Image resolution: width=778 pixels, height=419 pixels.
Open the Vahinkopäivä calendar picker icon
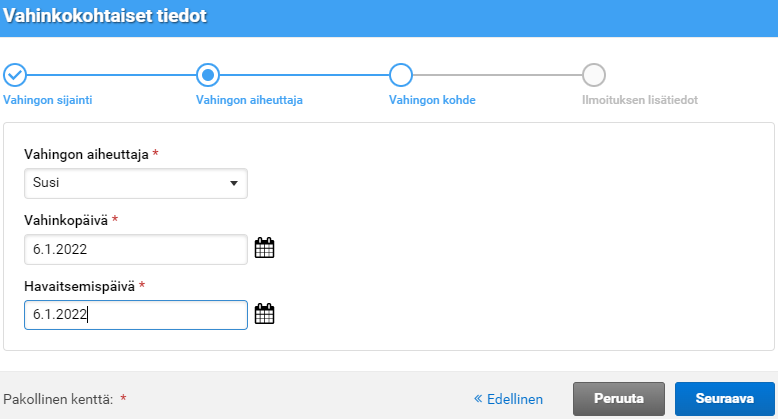264,249
